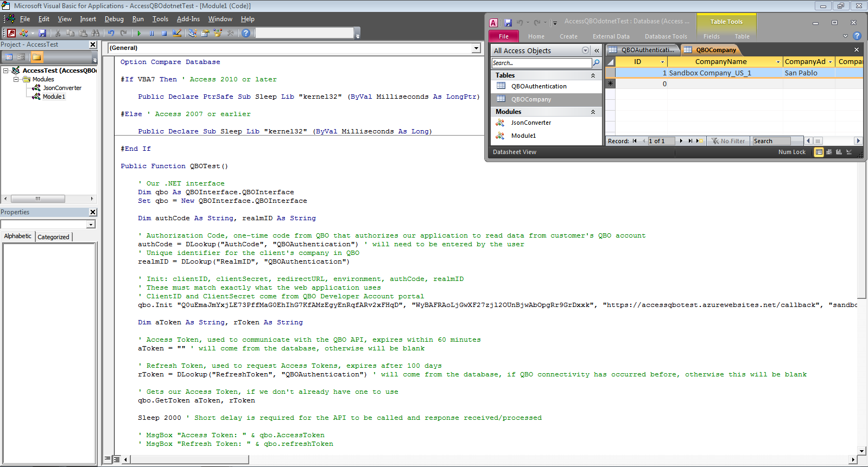Click the navigation pane Search box
This screenshot has height=467, width=868.
(541, 63)
